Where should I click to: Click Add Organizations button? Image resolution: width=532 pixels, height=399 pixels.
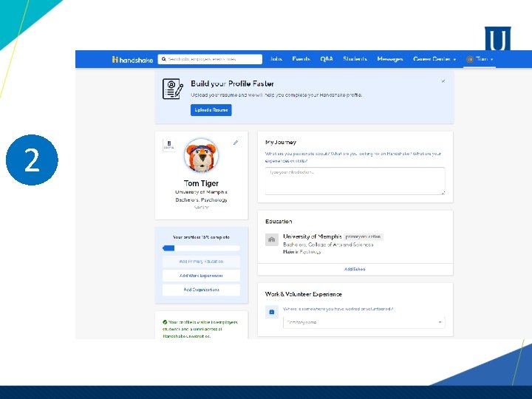point(201,290)
